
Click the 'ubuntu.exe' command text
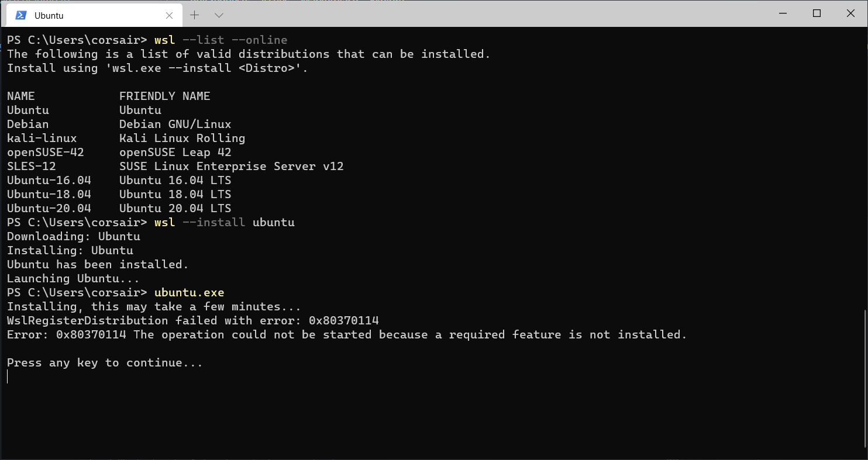coord(189,292)
